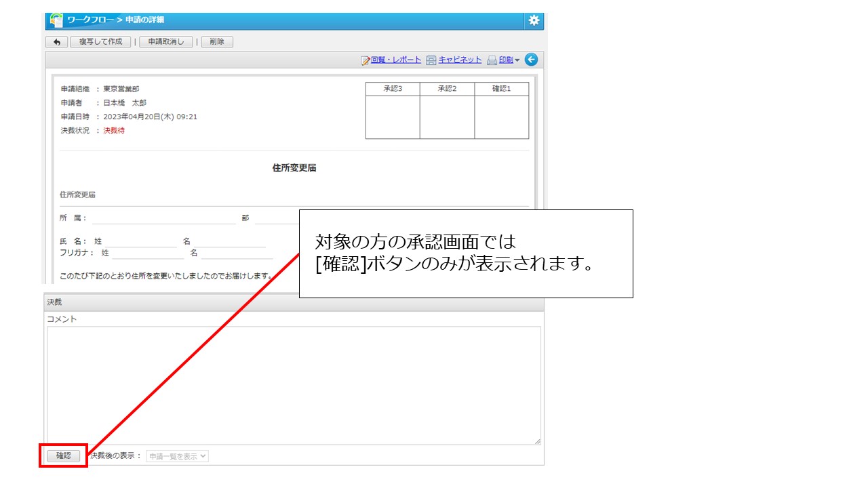Image resolution: width=868 pixels, height=488 pixels.
Task: Open the 決裁後の表示 dropdown list
Action: point(178,456)
